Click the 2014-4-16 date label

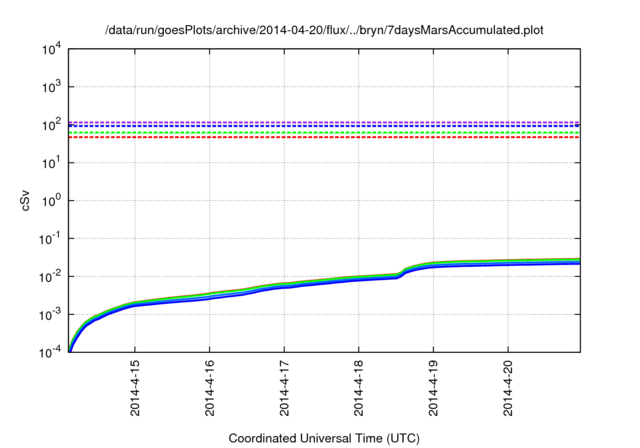coord(210,388)
